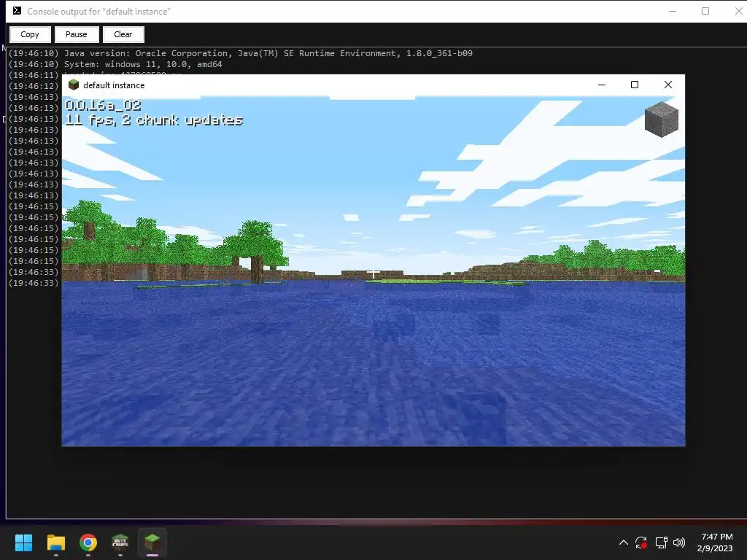Select the stone block preview in game

(x=661, y=119)
